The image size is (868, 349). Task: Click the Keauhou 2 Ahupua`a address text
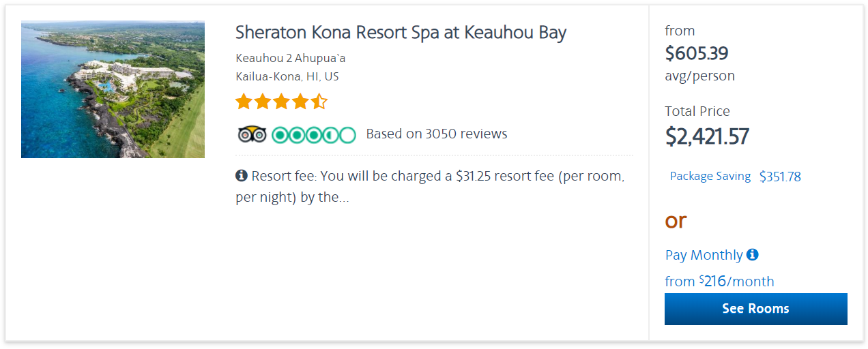click(x=291, y=58)
